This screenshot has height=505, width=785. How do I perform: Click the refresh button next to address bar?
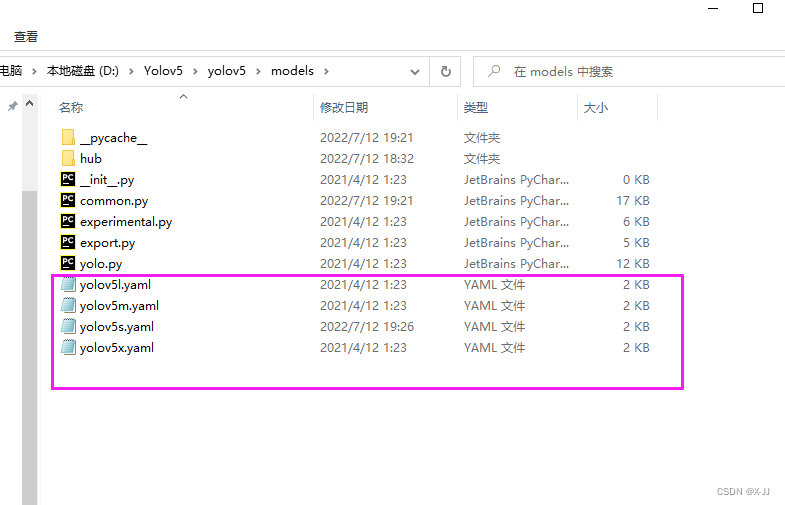(446, 72)
